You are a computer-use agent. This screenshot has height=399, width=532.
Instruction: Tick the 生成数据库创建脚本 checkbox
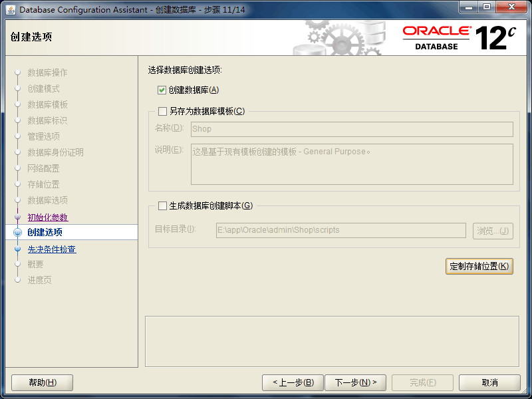coord(162,206)
